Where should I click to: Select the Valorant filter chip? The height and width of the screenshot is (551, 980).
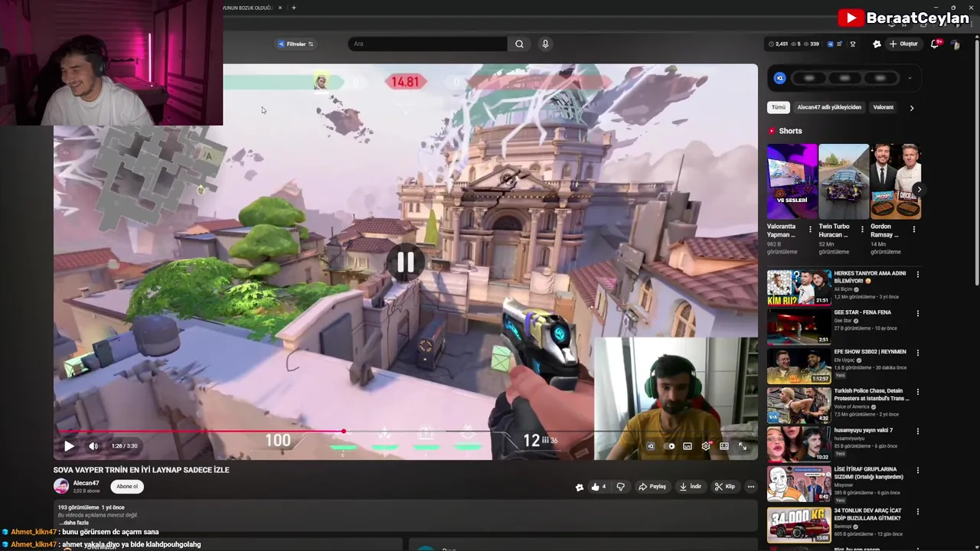[x=884, y=107]
